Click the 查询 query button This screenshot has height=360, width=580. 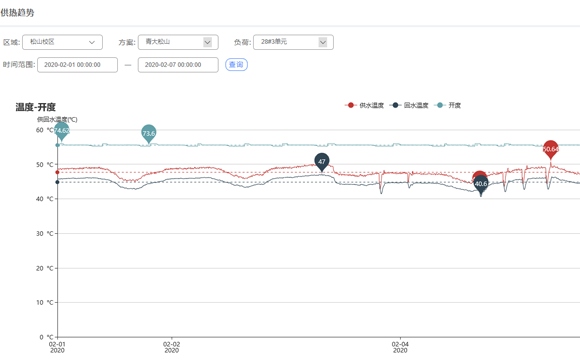[236, 65]
